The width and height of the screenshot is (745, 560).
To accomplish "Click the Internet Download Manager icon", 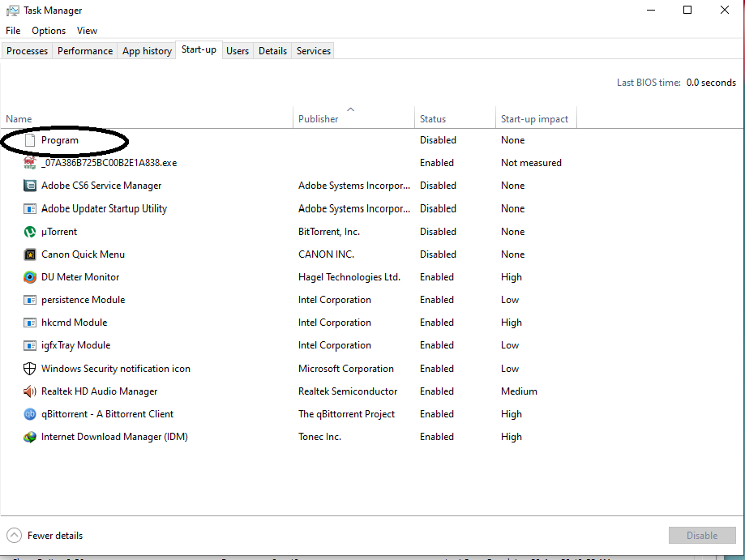I will (30, 437).
